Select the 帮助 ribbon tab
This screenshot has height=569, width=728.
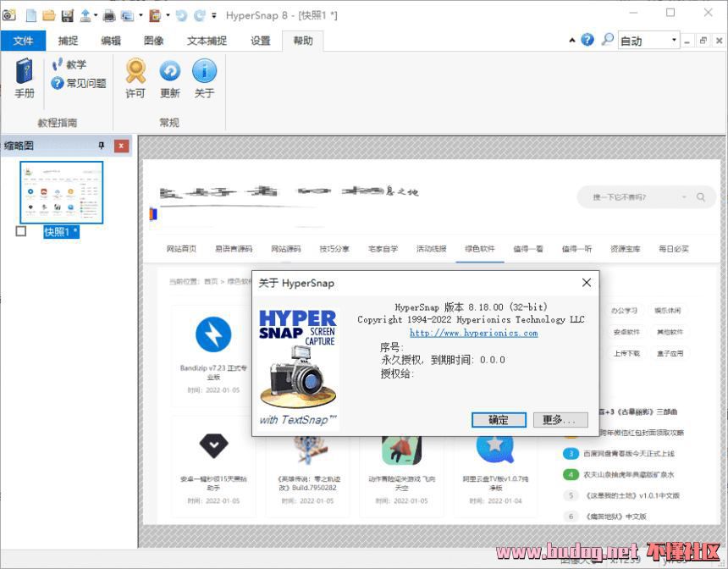303,41
